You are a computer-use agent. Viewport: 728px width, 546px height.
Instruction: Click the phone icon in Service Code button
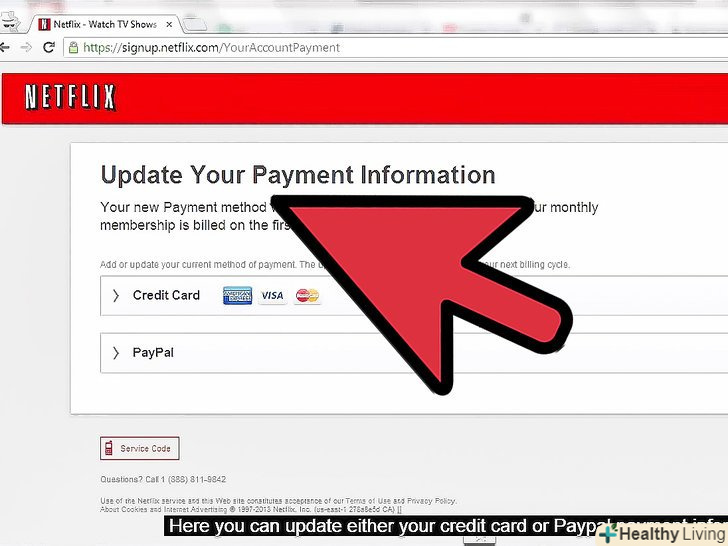[x=109, y=448]
